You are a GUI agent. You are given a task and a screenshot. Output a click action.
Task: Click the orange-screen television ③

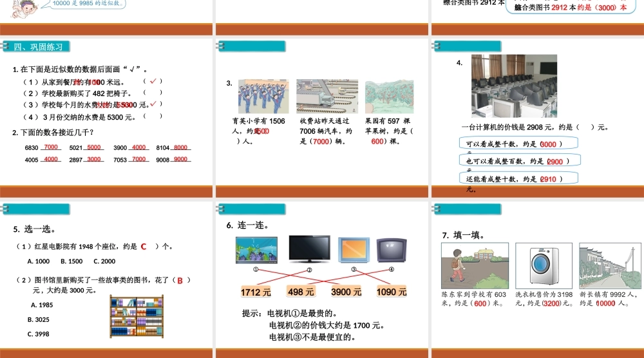pos(354,250)
